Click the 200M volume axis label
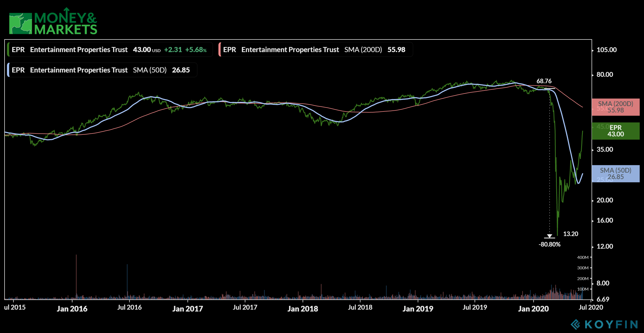 [x=583, y=278]
